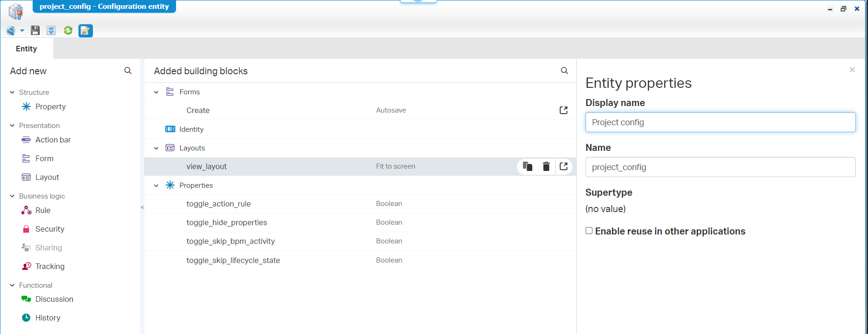Add a Security building block
The height and width of the screenshot is (334, 868).
pos(49,229)
